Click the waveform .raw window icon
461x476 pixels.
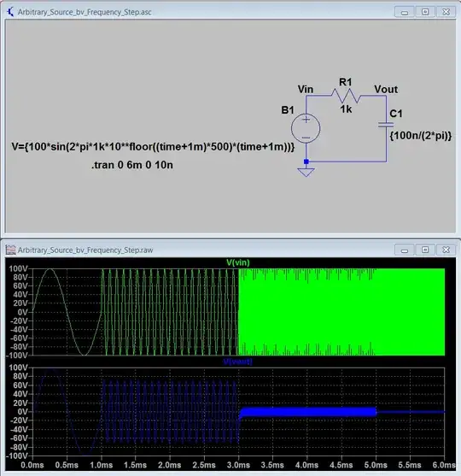pyautogui.click(x=10, y=250)
